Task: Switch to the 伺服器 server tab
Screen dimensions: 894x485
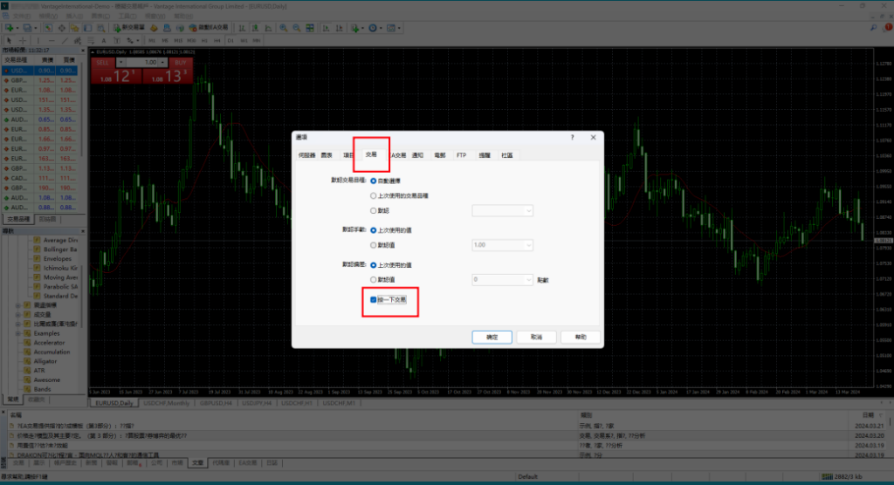Action: pyautogui.click(x=307, y=156)
